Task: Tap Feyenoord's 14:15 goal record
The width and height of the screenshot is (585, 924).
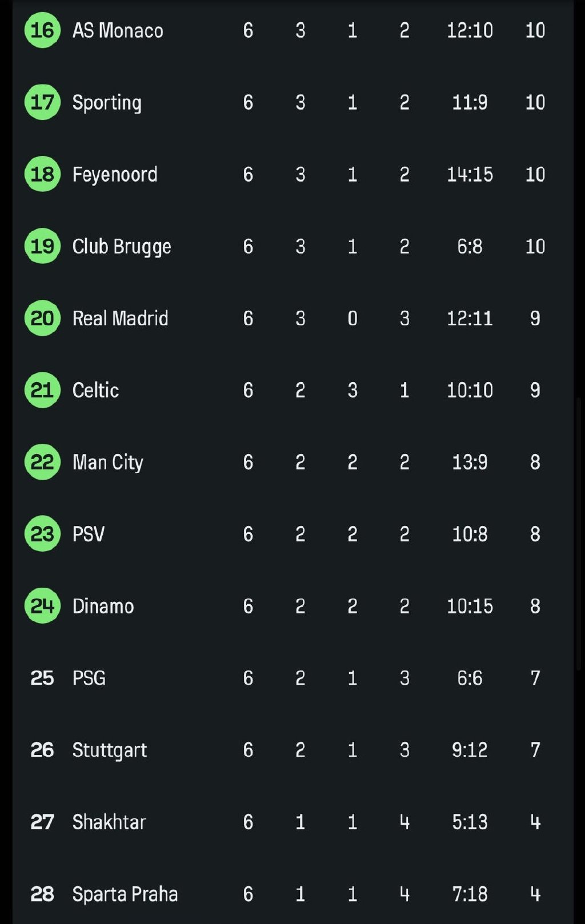Action: pos(470,174)
